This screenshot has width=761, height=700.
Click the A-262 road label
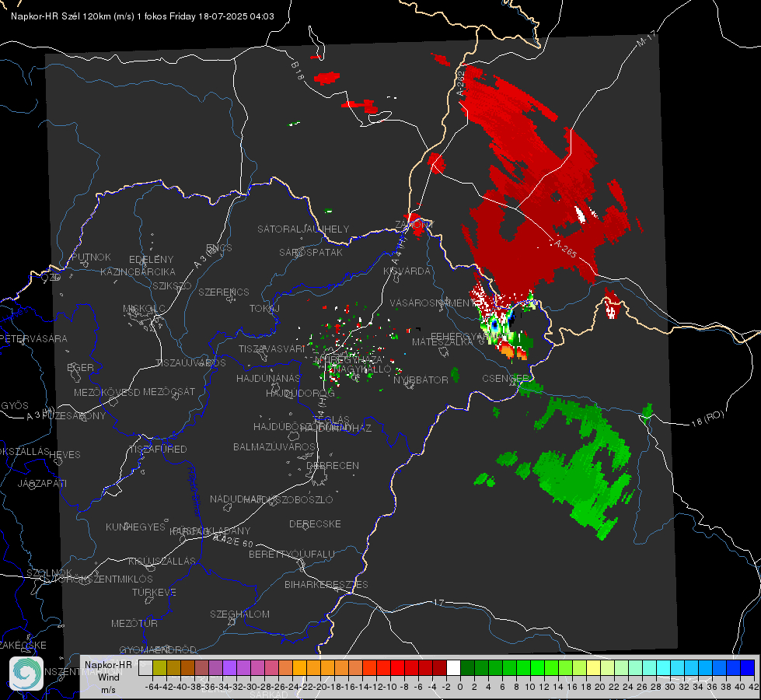point(461,83)
